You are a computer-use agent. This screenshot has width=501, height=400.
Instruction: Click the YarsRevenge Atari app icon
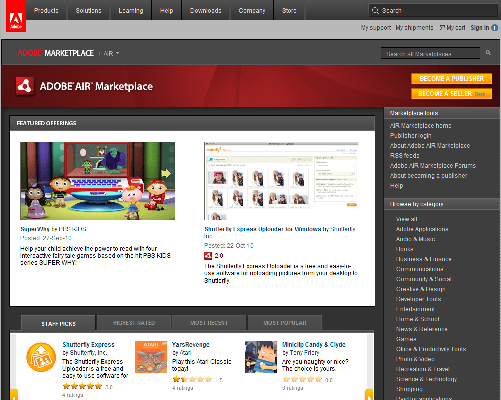(x=151, y=357)
